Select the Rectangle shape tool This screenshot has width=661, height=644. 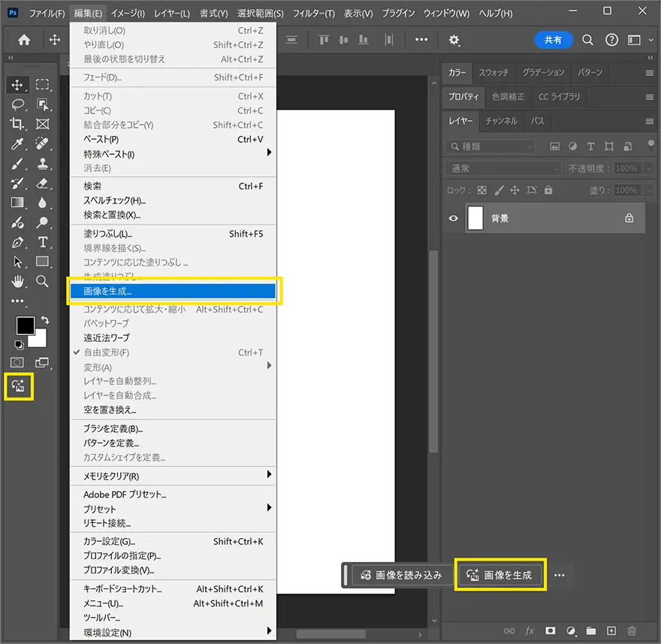click(42, 262)
